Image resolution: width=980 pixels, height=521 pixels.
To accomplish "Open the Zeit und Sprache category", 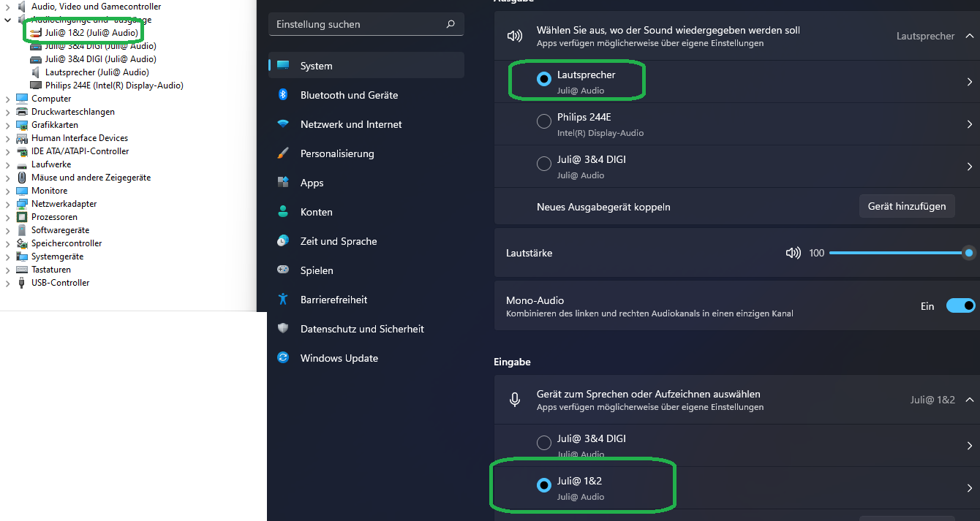I will pyautogui.click(x=339, y=241).
